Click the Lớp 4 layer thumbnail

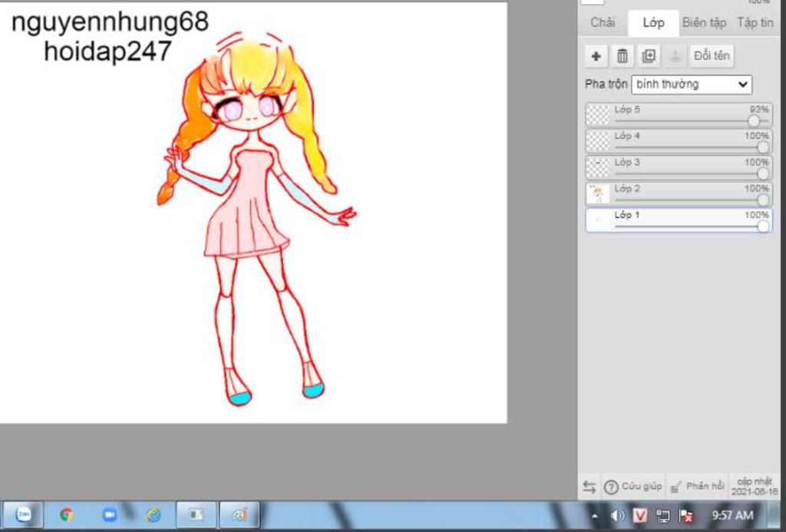[x=598, y=141]
